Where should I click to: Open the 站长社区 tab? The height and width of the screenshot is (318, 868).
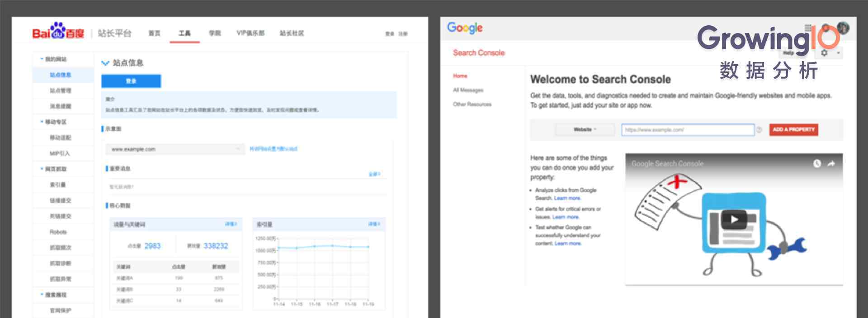pyautogui.click(x=292, y=33)
